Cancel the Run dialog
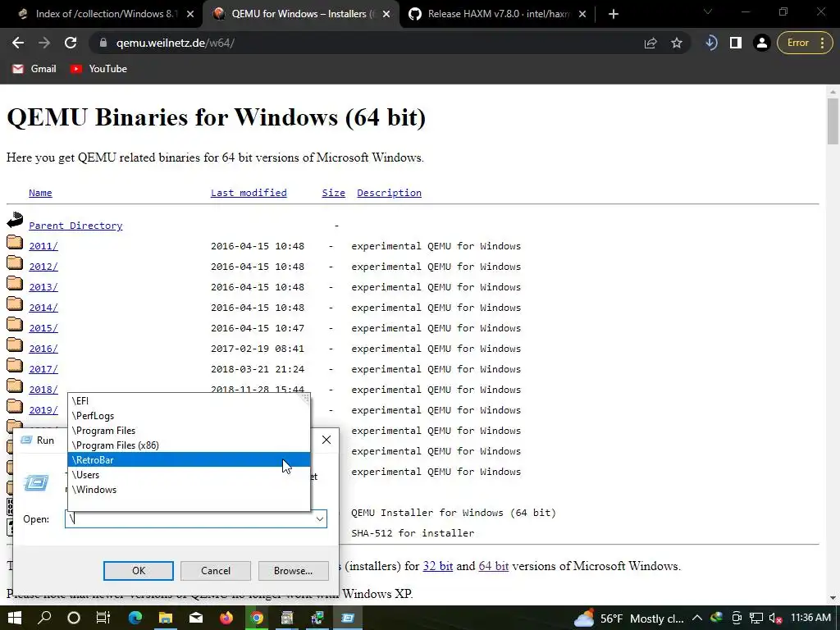This screenshot has width=840, height=630. point(216,571)
